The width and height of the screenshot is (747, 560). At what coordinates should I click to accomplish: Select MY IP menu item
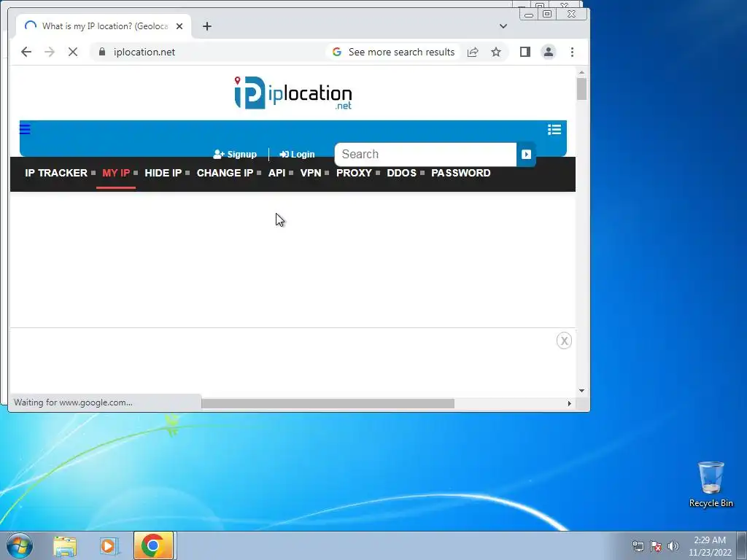(116, 173)
